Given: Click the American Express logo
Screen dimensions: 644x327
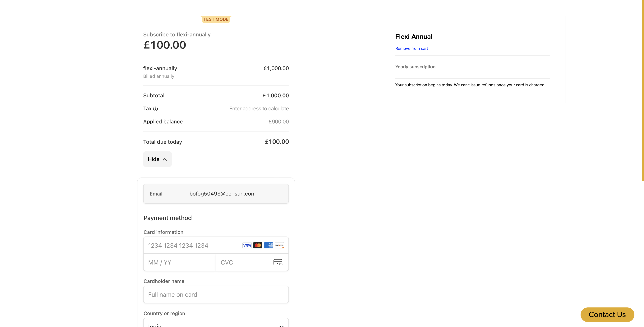Looking at the screenshot, I should coord(268,245).
